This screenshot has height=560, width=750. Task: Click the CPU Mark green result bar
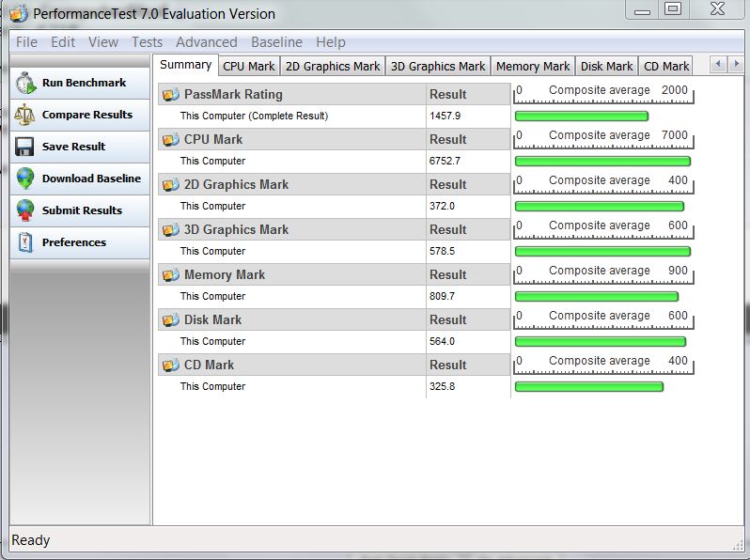pos(602,162)
